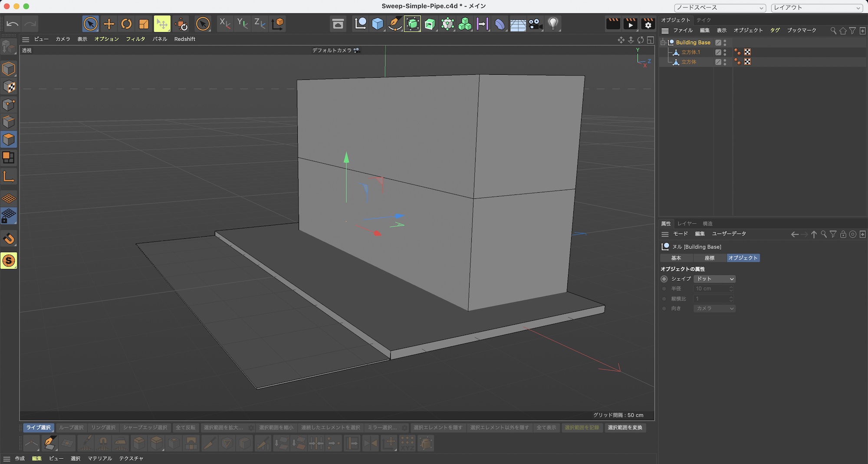868x464 pixels.
Task: Open the フィルタ viewport menu
Action: coord(135,39)
